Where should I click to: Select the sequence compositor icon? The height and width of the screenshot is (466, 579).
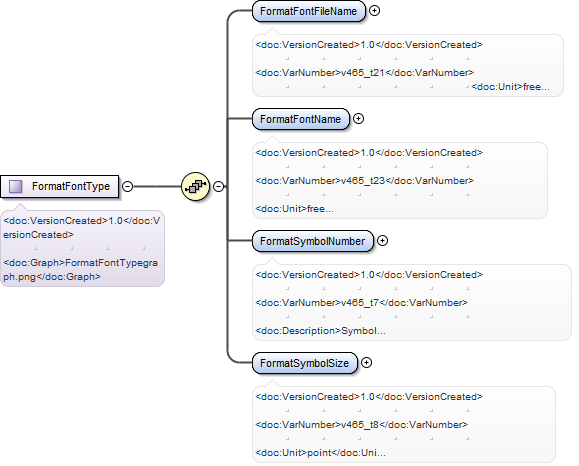[195, 186]
